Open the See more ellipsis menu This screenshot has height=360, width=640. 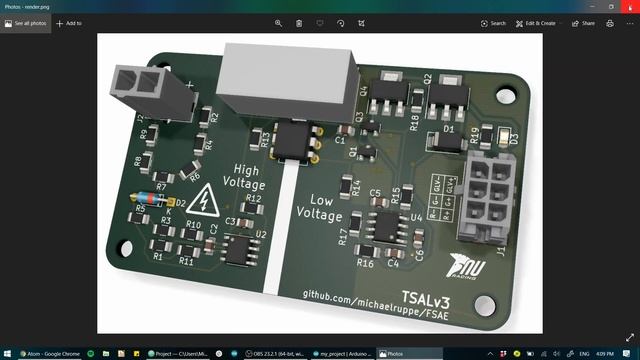630,23
